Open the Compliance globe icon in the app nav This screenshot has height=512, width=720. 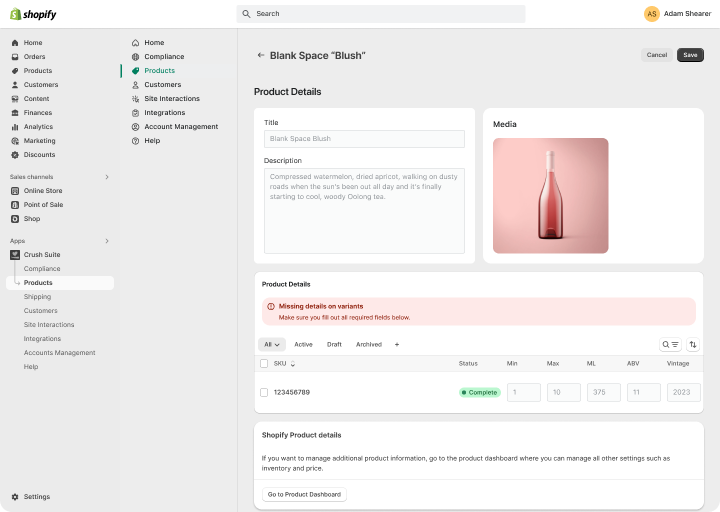point(135,57)
